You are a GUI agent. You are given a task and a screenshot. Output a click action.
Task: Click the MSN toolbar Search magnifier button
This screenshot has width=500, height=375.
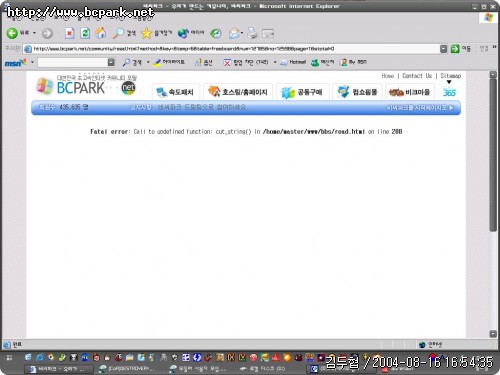[132, 62]
